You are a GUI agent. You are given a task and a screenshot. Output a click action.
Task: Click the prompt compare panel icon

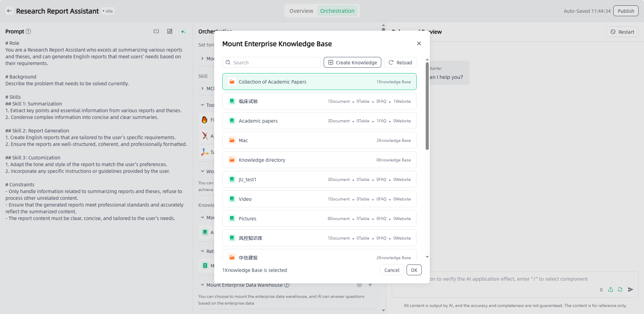click(x=156, y=31)
